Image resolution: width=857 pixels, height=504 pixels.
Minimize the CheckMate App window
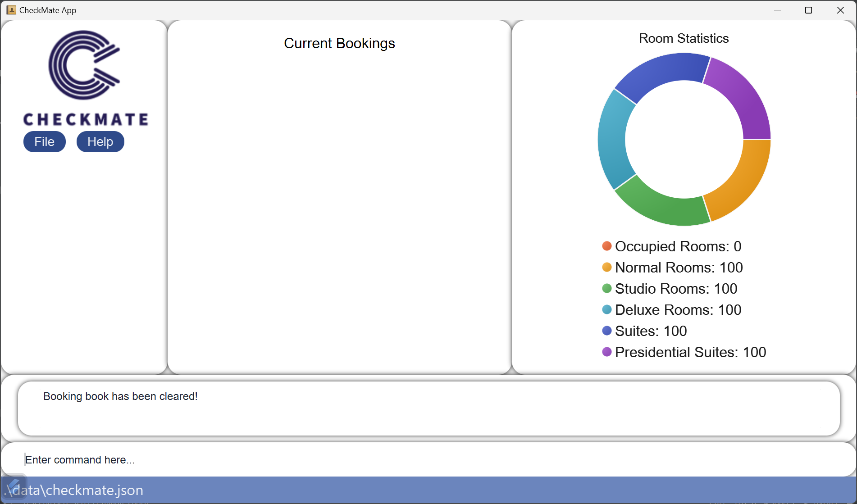click(x=777, y=10)
